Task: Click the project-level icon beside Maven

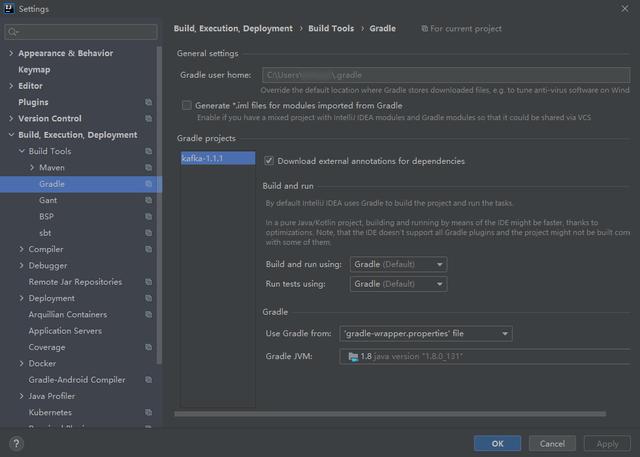Action: point(149,167)
